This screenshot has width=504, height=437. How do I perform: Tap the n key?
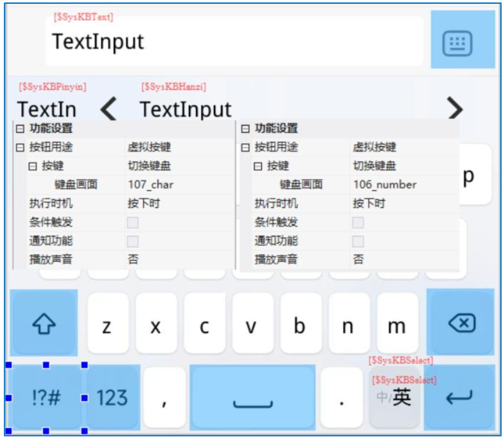pos(349,323)
